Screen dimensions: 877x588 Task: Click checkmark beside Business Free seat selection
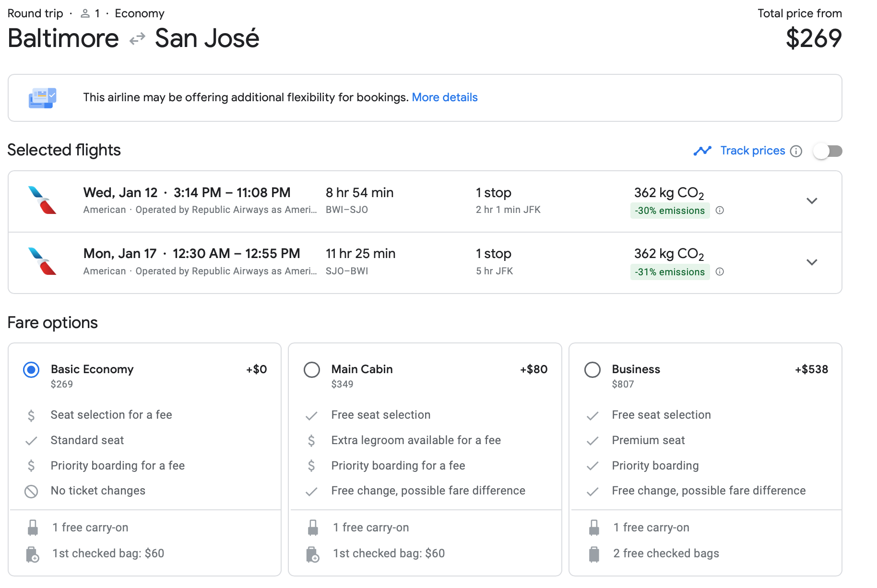(x=593, y=416)
